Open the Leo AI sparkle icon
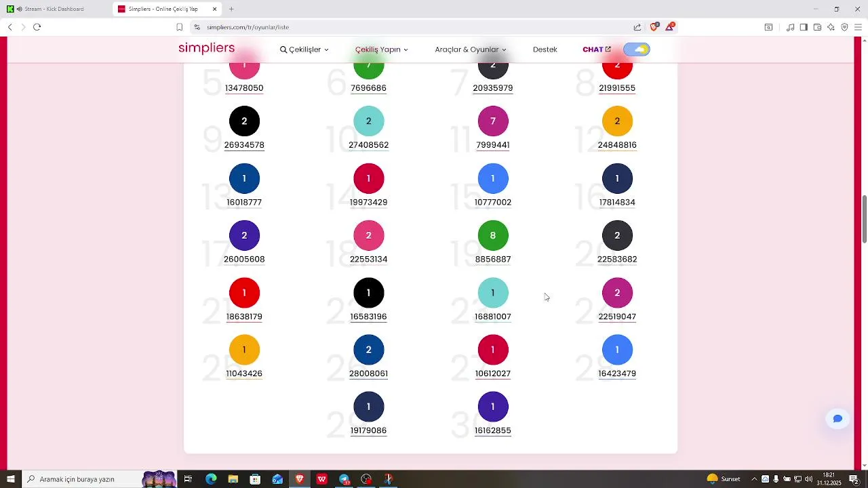This screenshot has width=868, height=488. click(831, 27)
